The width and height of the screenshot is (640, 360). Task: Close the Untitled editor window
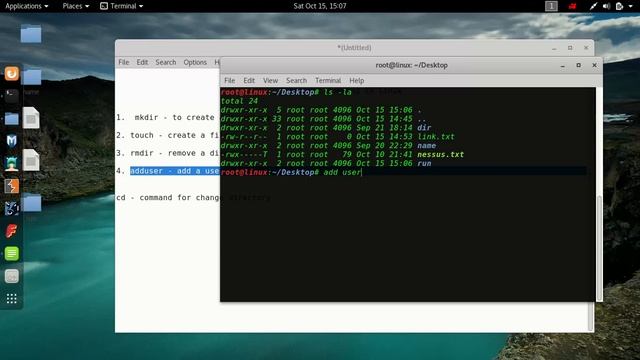(586, 48)
